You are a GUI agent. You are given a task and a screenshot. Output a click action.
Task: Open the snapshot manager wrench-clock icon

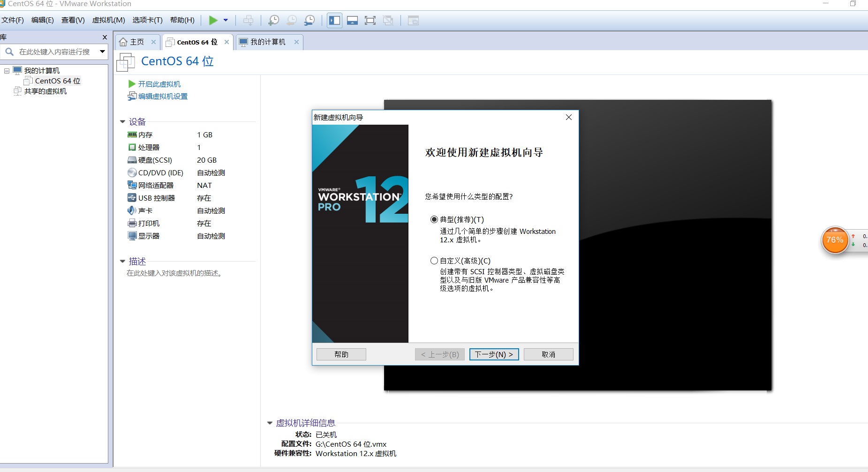click(309, 20)
